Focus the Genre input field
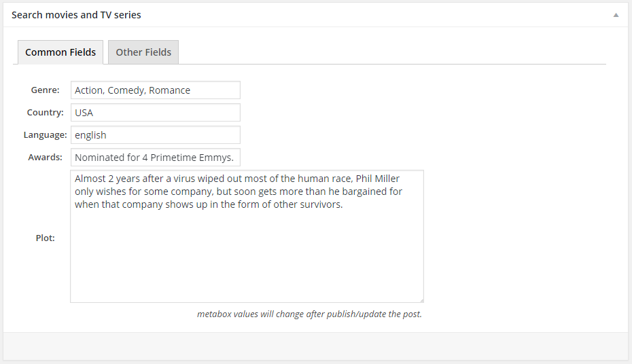 [x=156, y=90]
